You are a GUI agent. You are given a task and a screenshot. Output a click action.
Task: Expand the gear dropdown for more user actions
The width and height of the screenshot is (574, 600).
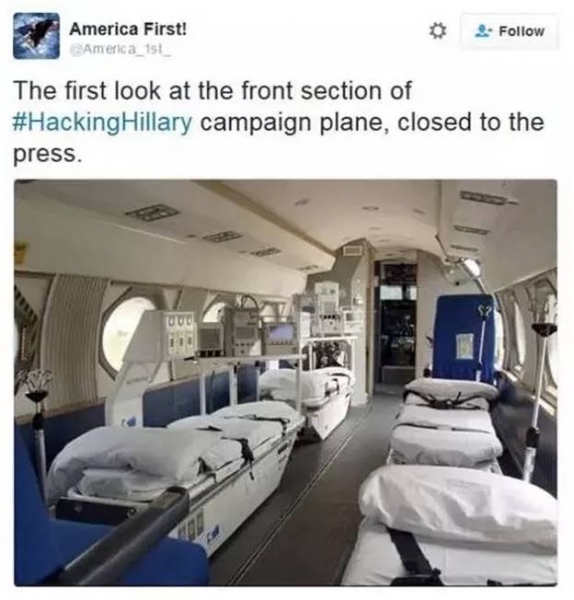[x=437, y=31]
